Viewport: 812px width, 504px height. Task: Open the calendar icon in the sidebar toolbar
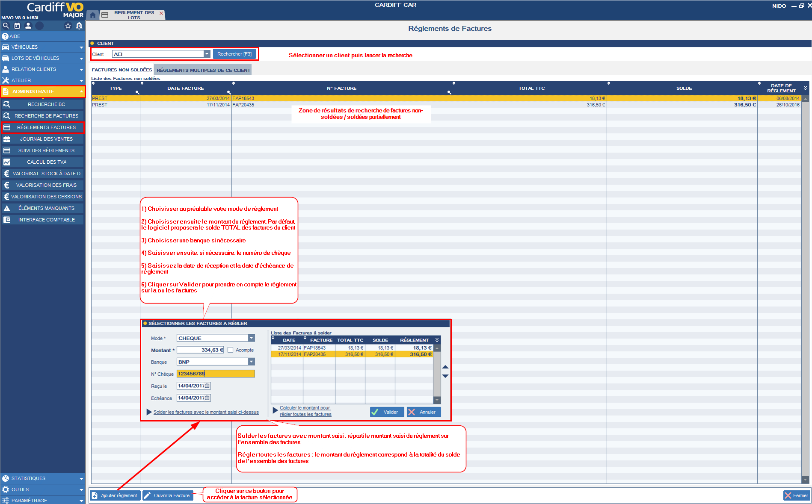coord(17,26)
